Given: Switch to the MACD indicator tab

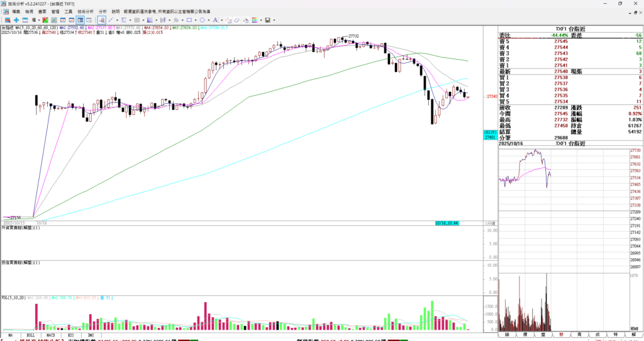Looking at the screenshot, I should click(52, 335).
